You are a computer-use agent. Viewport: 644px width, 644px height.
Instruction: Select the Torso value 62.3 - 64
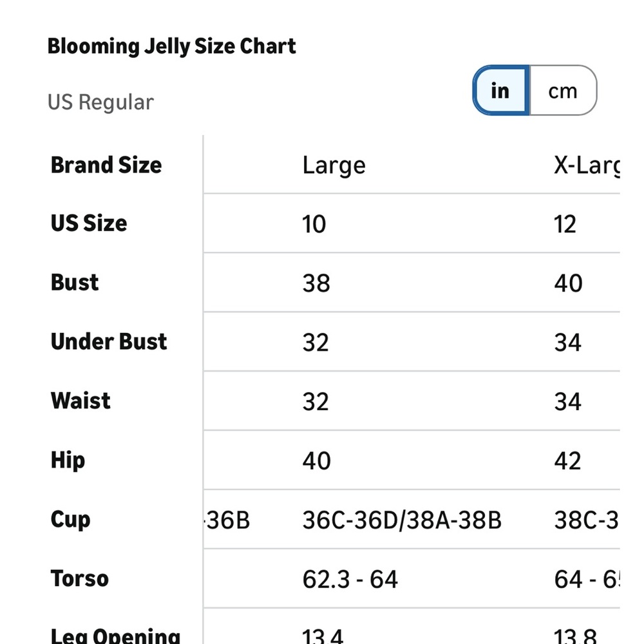pos(350,580)
